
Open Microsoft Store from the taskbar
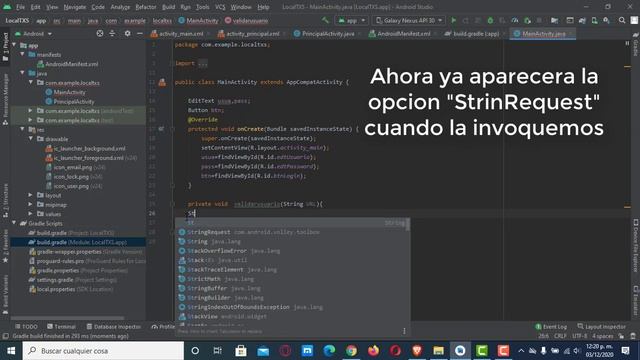pos(241,351)
